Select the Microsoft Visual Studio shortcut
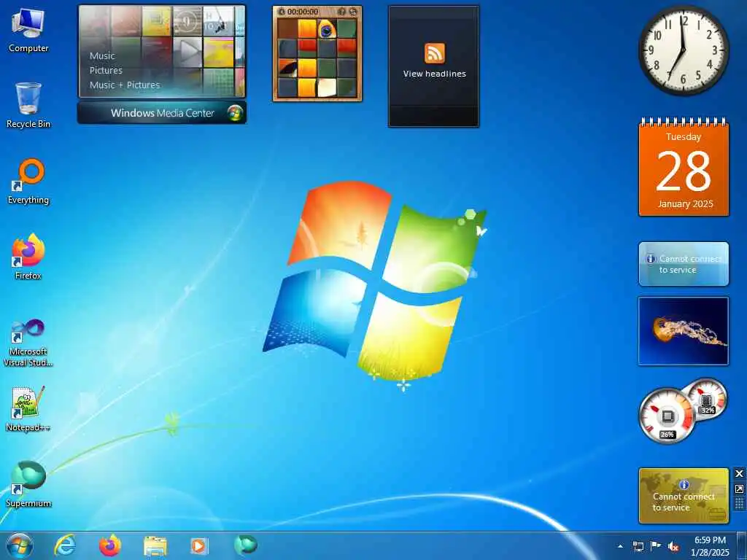This screenshot has height=560, width=747. pyautogui.click(x=28, y=343)
